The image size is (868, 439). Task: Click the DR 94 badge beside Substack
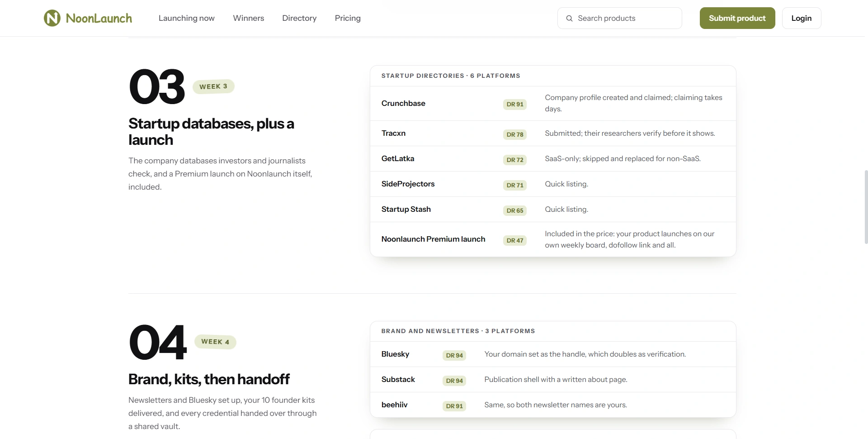point(454,381)
